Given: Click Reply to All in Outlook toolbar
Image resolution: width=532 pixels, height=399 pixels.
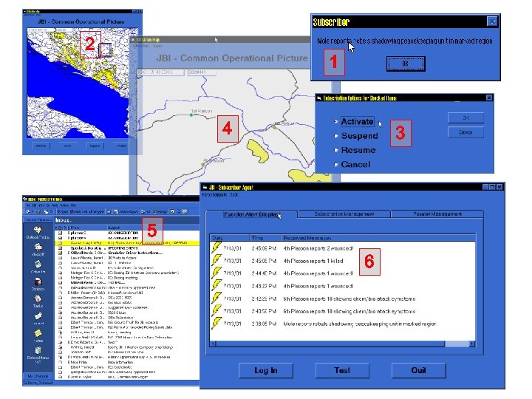Looking at the screenshot, I should [x=81, y=211].
